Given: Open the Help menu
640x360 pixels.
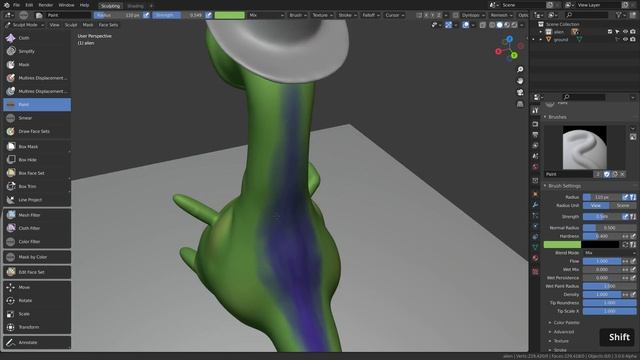Looking at the screenshot, I should pyautogui.click(x=84, y=5).
